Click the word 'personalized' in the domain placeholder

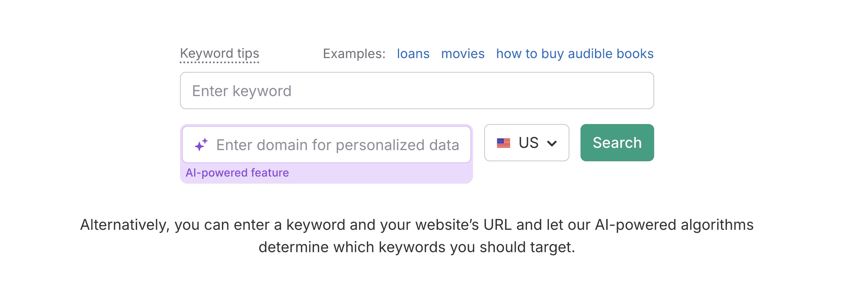pos(380,145)
